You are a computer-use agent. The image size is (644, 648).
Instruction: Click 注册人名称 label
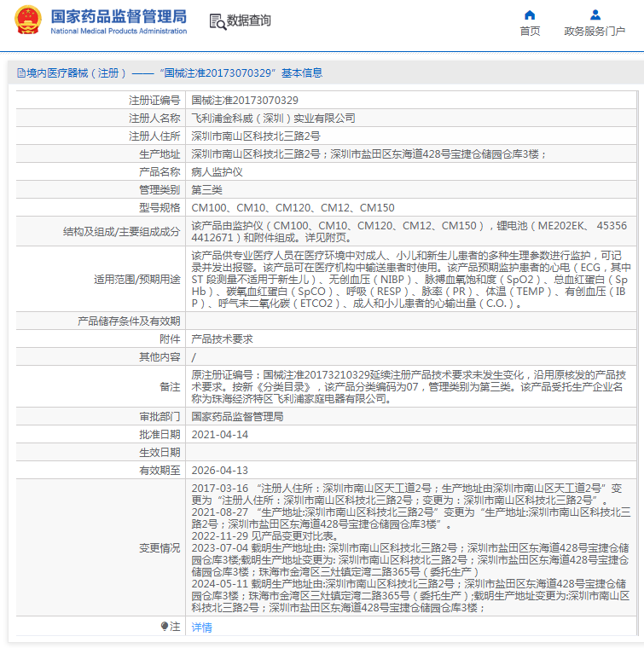point(154,119)
